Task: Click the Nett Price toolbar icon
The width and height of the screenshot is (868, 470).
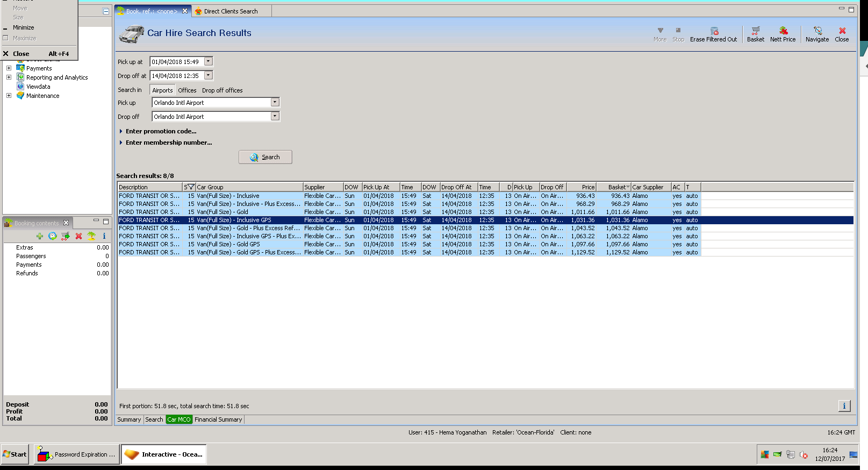Action: click(783, 34)
